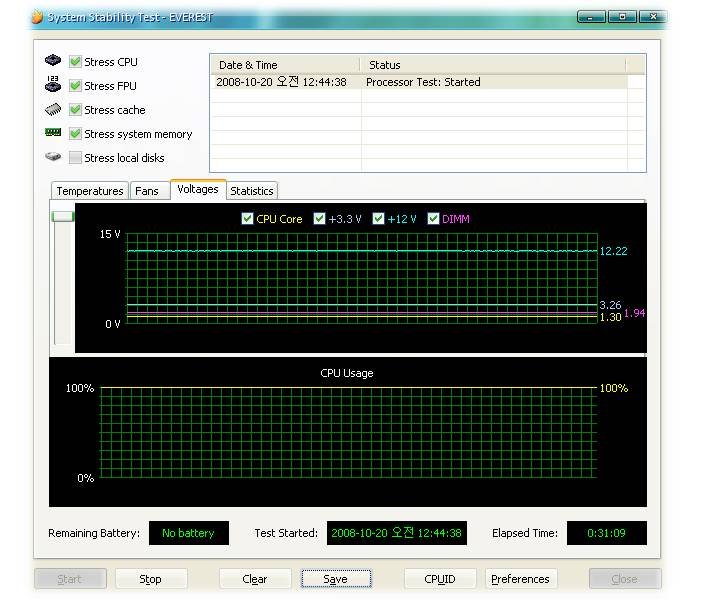This screenshot has width=720, height=607.
Task: Open Preferences
Action: coord(520,579)
